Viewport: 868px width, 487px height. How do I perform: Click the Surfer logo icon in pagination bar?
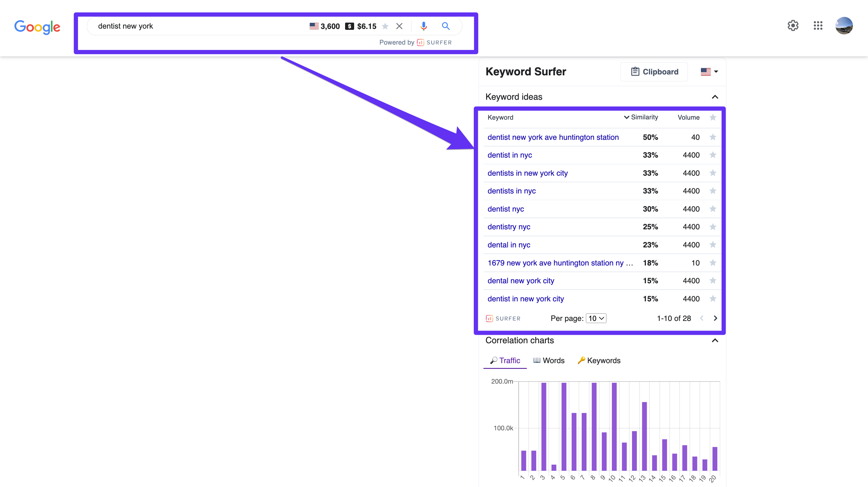pos(489,318)
